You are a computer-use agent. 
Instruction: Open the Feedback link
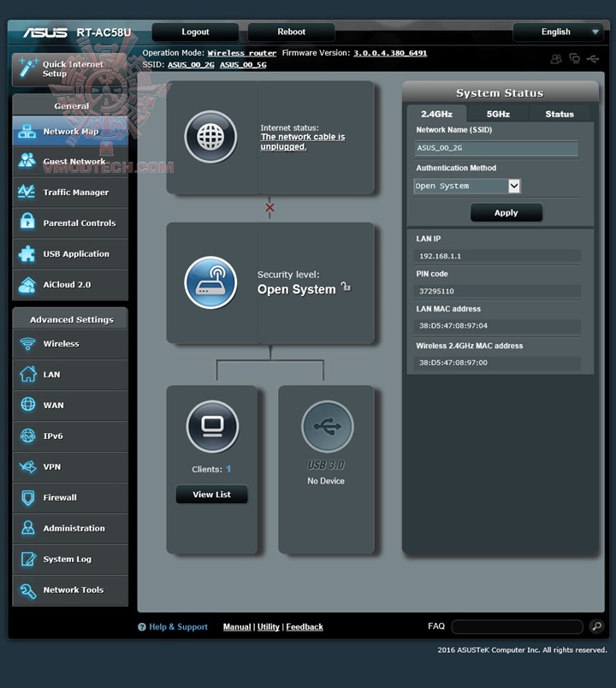coord(305,627)
